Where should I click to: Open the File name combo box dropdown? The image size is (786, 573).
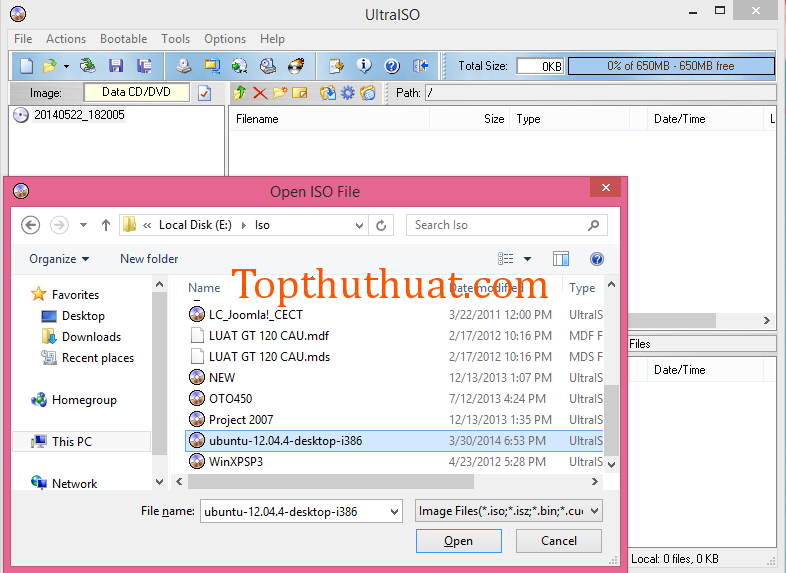394,512
